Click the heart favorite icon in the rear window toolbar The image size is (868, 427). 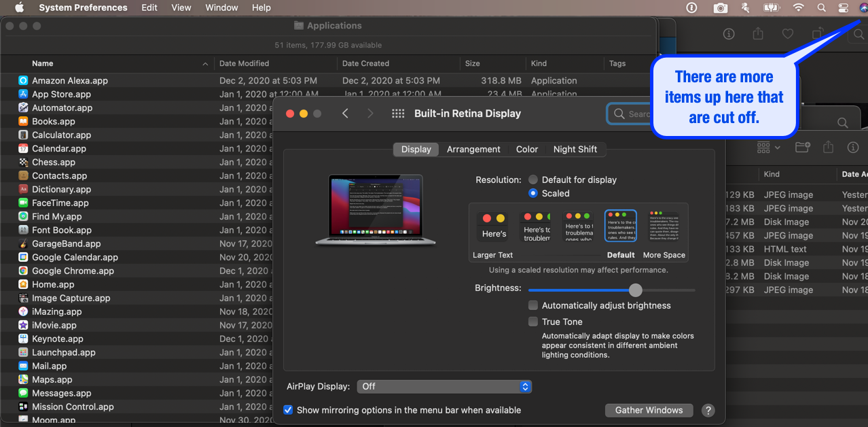[x=787, y=34]
